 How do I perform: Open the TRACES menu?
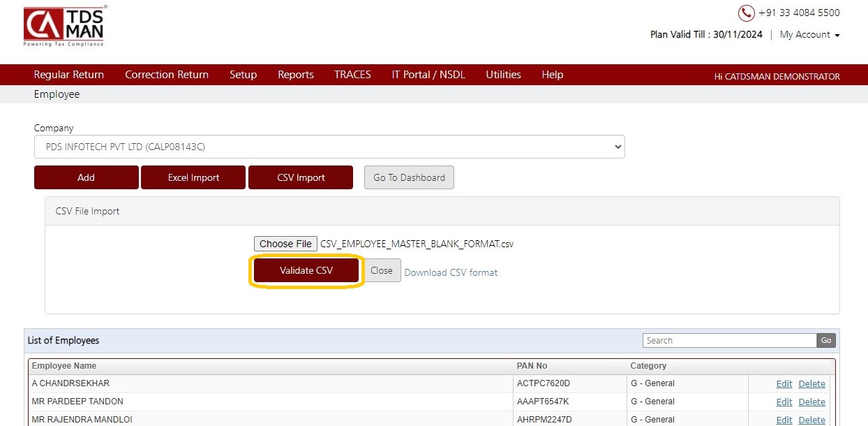[x=352, y=75]
